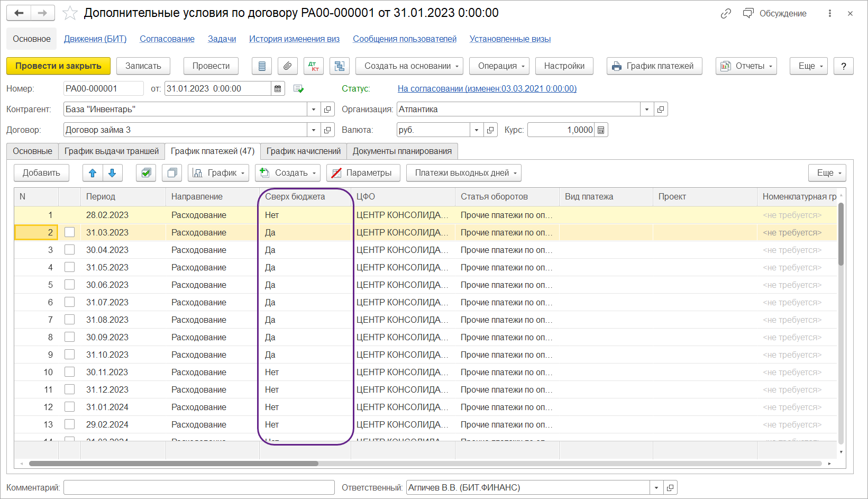
Task: Toggle checkbox in row 3 (30.04.2023)
Action: (69, 250)
